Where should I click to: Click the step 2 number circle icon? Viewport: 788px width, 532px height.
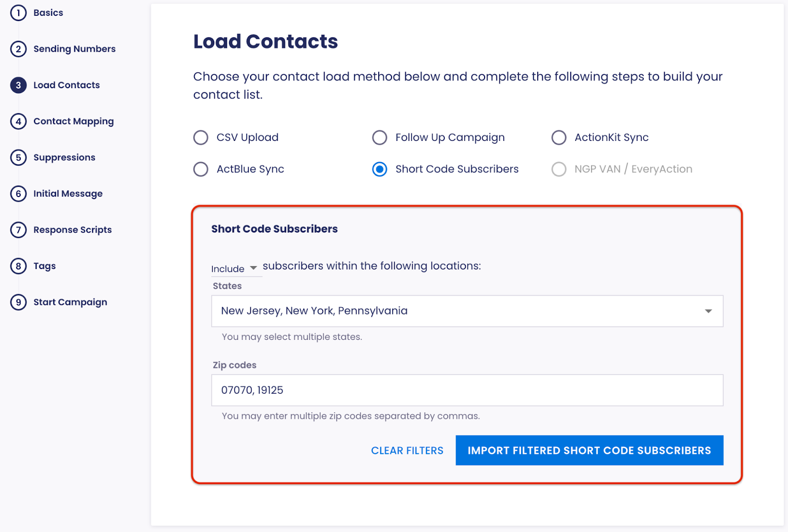(18, 49)
